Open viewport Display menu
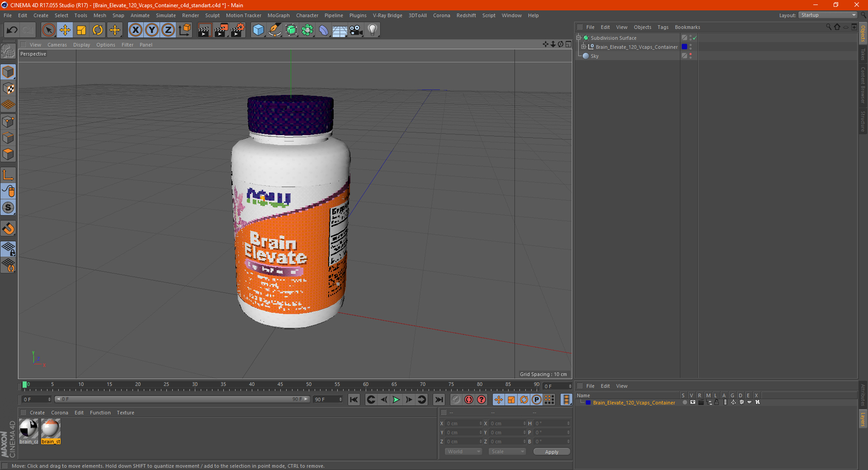Viewport: 868px width, 470px height. [x=81, y=45]
